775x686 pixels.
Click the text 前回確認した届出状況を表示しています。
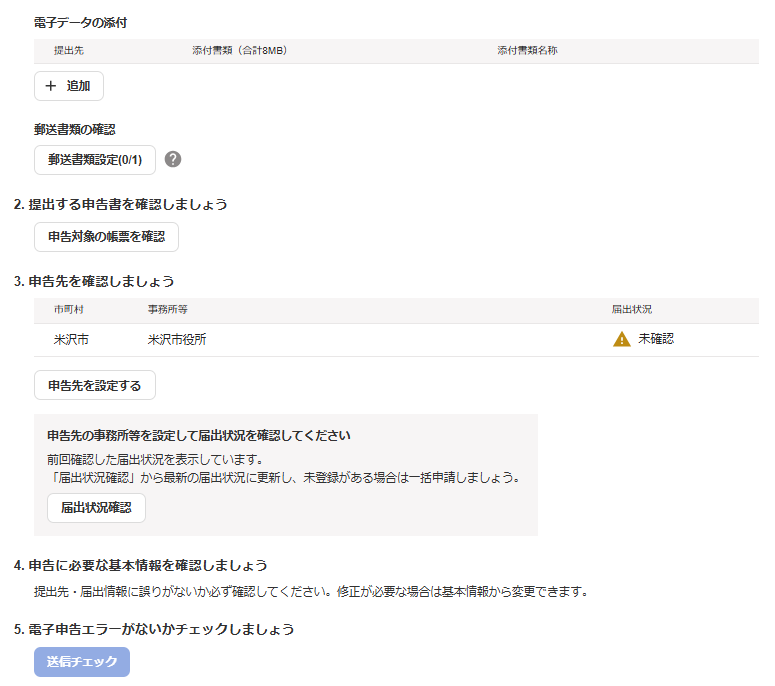pyautogui.click(x=156, y=460)
